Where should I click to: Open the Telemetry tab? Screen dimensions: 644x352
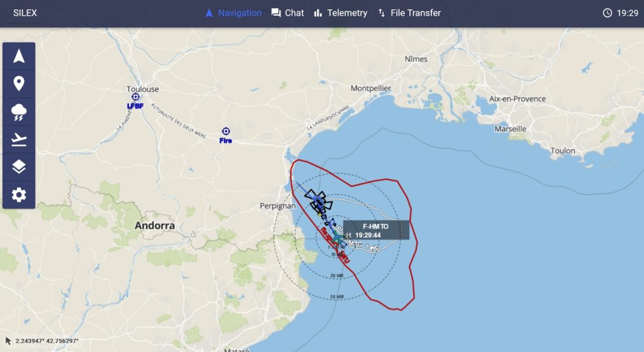coord(340,13)
